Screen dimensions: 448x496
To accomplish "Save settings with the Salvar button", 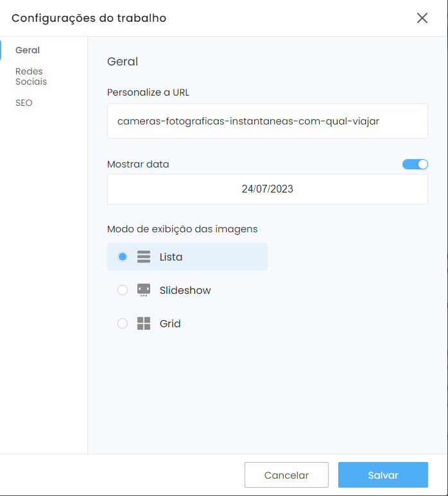I will point(383,475).
